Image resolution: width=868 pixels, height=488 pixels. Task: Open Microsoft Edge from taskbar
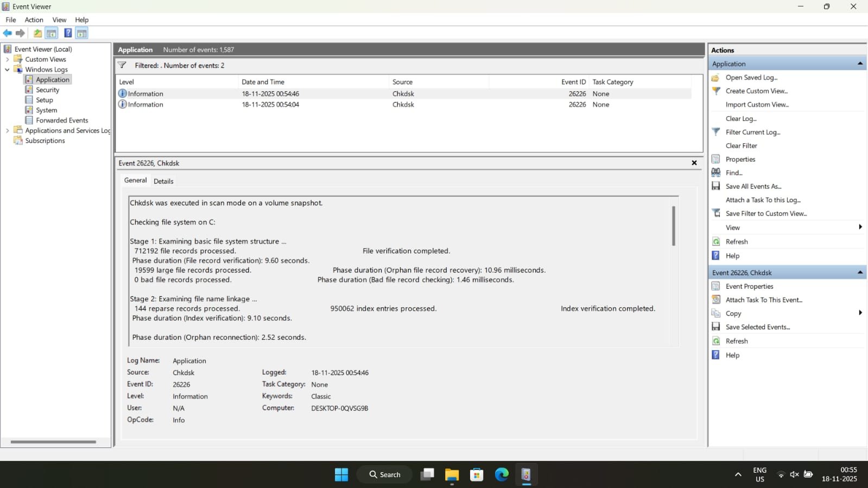coord(502,474)
